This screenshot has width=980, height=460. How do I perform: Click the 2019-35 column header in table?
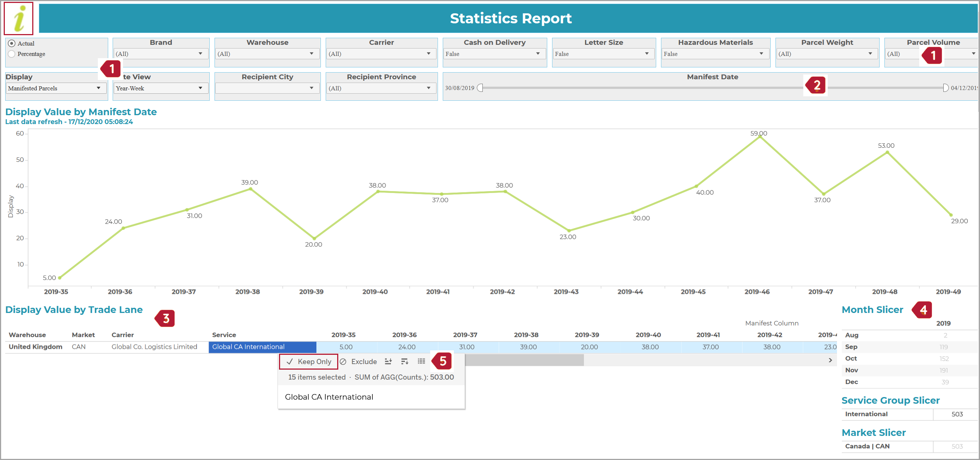point(343,335)
